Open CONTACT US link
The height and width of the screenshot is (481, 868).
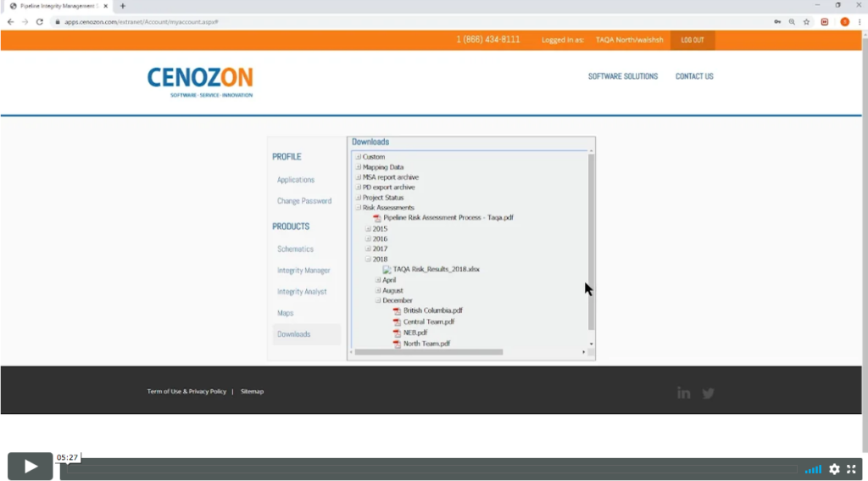(694, 76)
